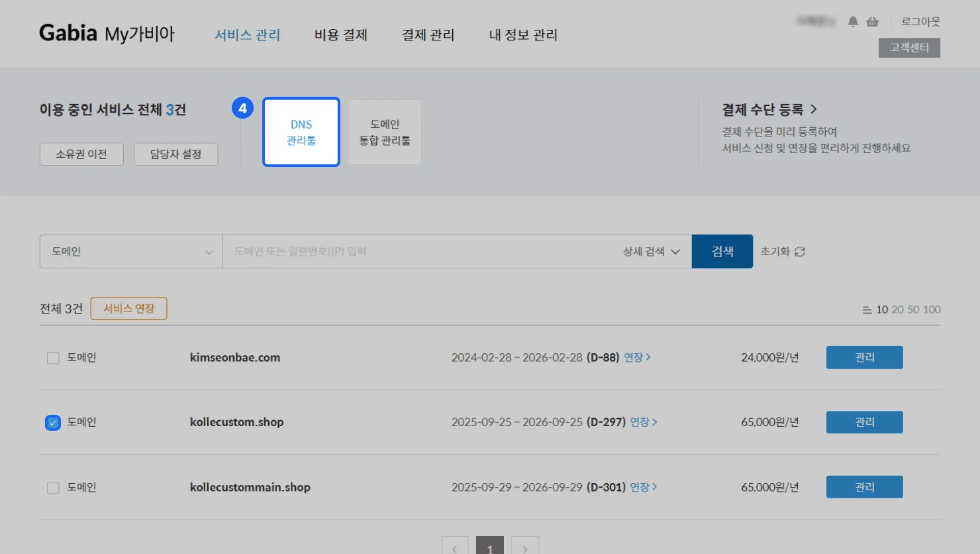Focus the domain or IP search field
This screenshot has height=554, width=980.
[x=422, y=251]
